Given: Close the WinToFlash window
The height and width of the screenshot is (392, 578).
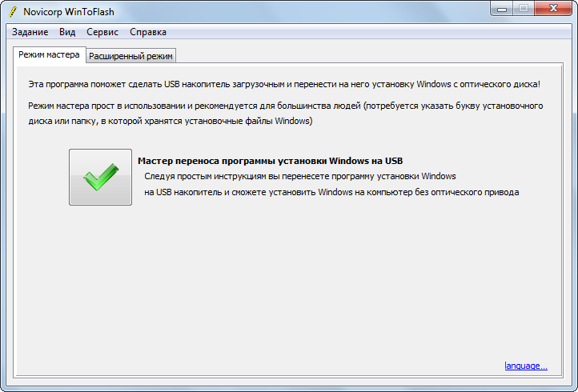Looking at the screenshot, I should (552, 9).
